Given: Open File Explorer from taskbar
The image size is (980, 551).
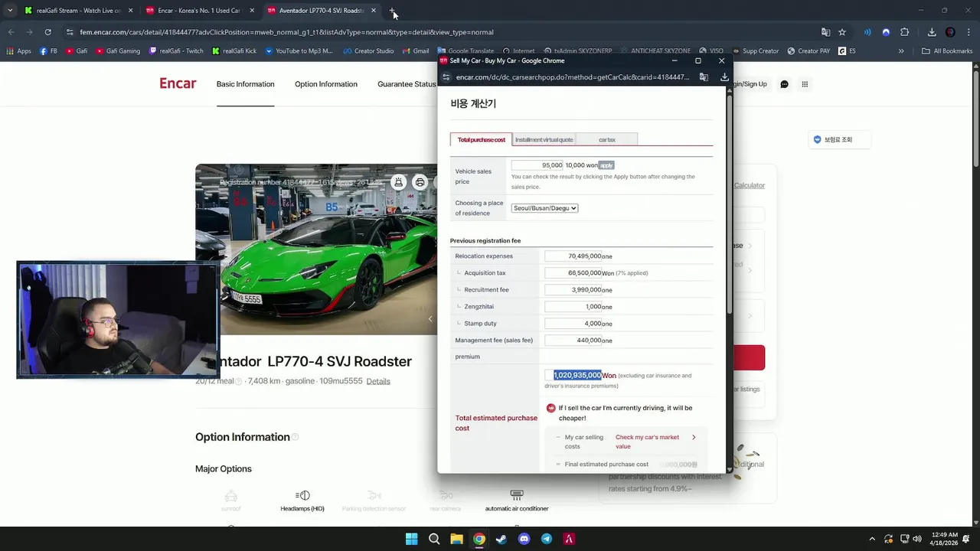Looking at the screenshot, I should point(456,539).
